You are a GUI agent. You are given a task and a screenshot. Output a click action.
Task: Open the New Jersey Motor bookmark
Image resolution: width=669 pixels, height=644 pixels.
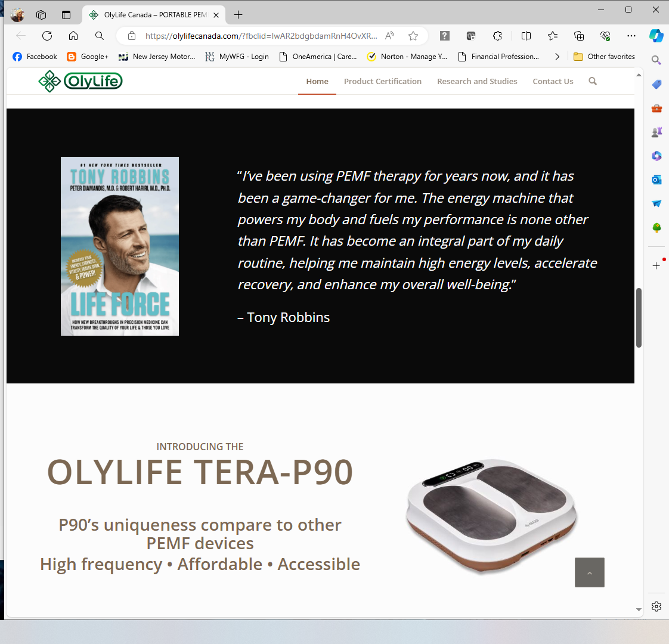157,56
